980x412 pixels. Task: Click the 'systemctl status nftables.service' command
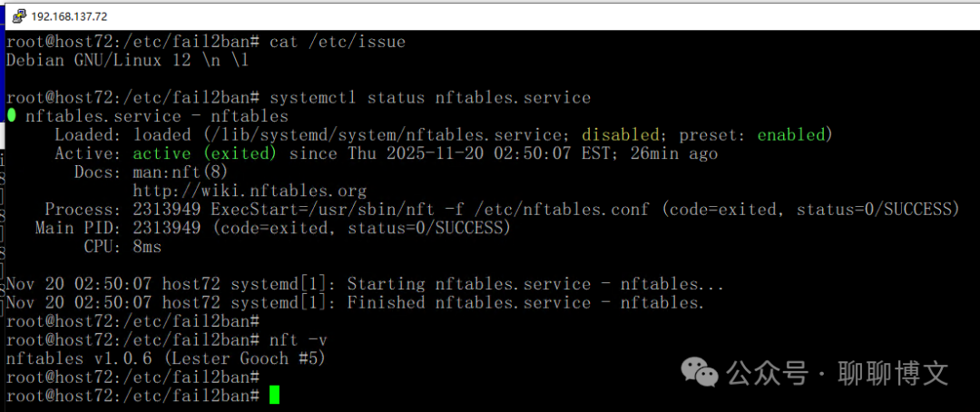(x=430, y=97)
